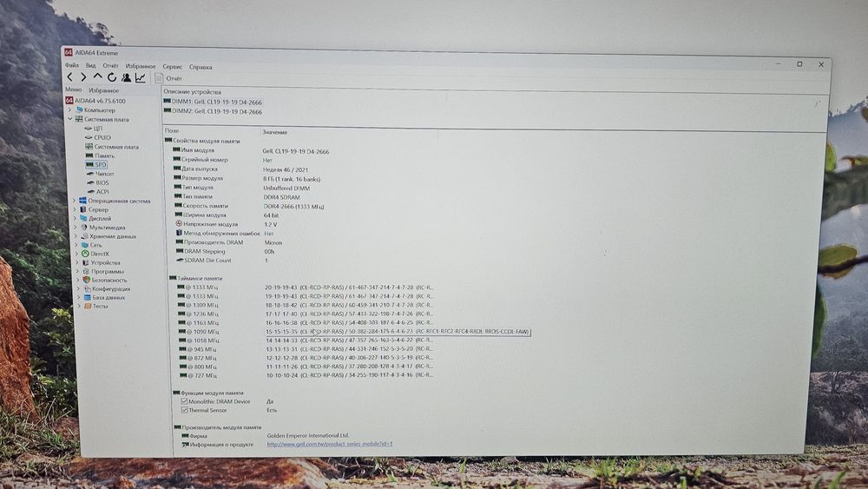Viewport: 868px width, 489px height.
Task: Select the Дата выпуска row
Action: click(241, 169)
